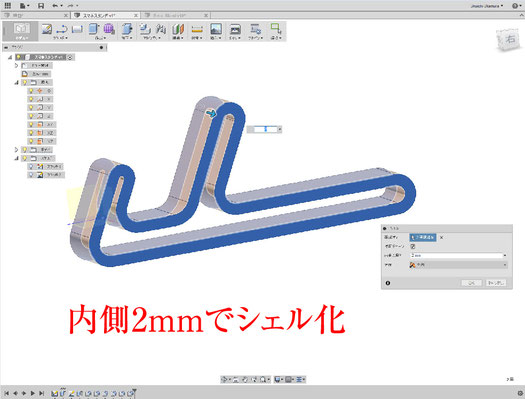Click the Insert image toolbar icon

(x=216, y=29)
